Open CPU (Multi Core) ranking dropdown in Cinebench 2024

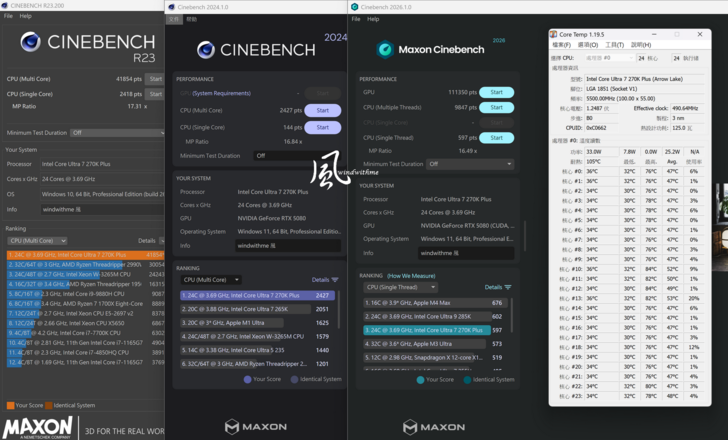(210, 280)
